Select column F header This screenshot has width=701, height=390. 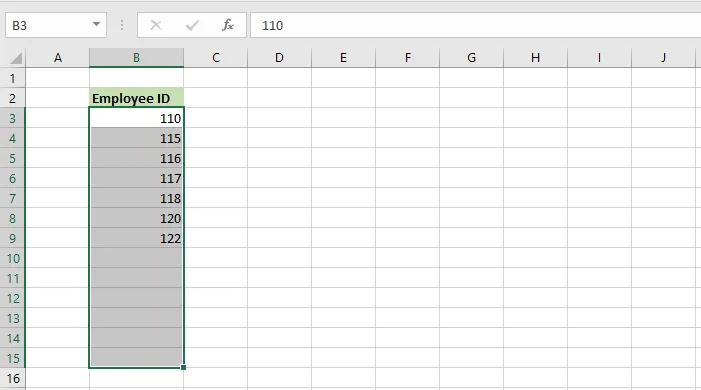coord(407,58)
